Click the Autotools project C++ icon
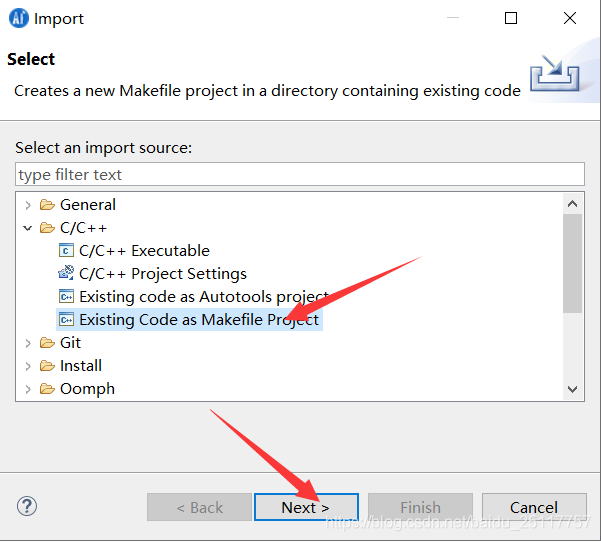Screen dimensions: 601x542 (66, 297)
